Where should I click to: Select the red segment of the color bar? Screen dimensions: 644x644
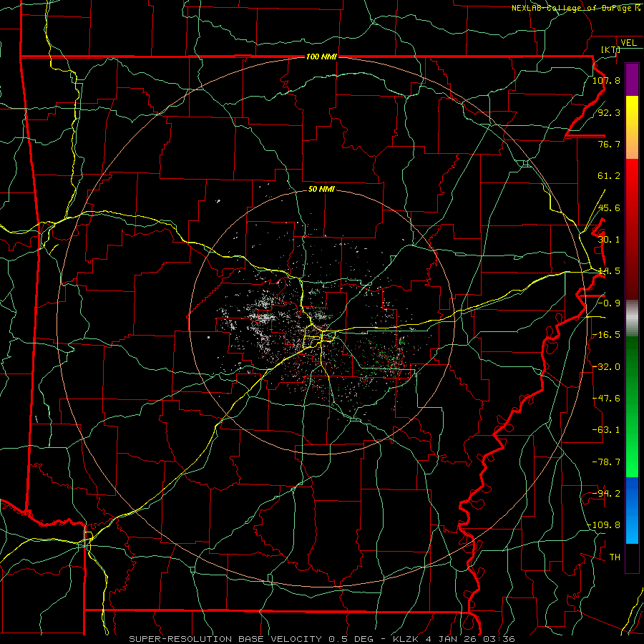(632, 230)
